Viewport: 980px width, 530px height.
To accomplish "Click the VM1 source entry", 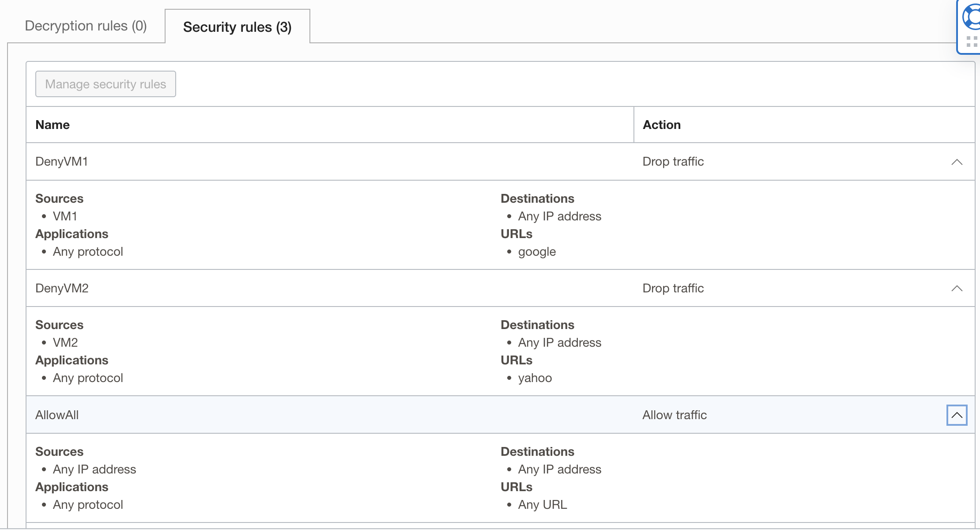I will click(x=65, y=216).
